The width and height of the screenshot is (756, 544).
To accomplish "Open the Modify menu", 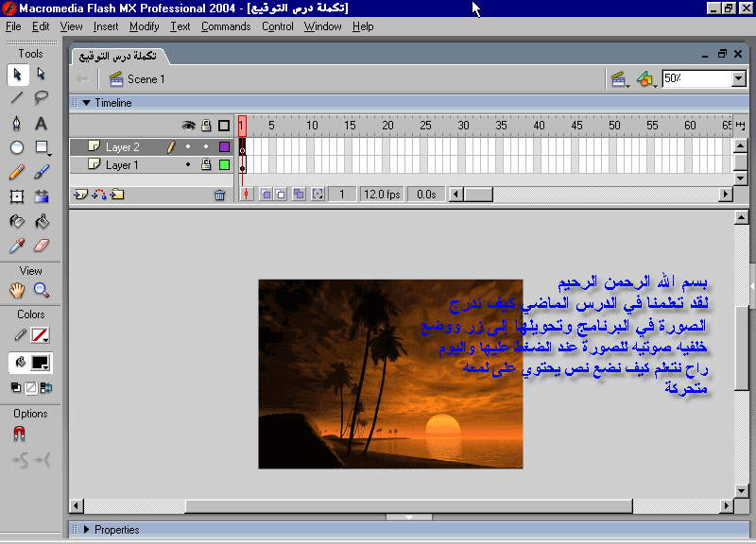I will click(x=145, y=26).
